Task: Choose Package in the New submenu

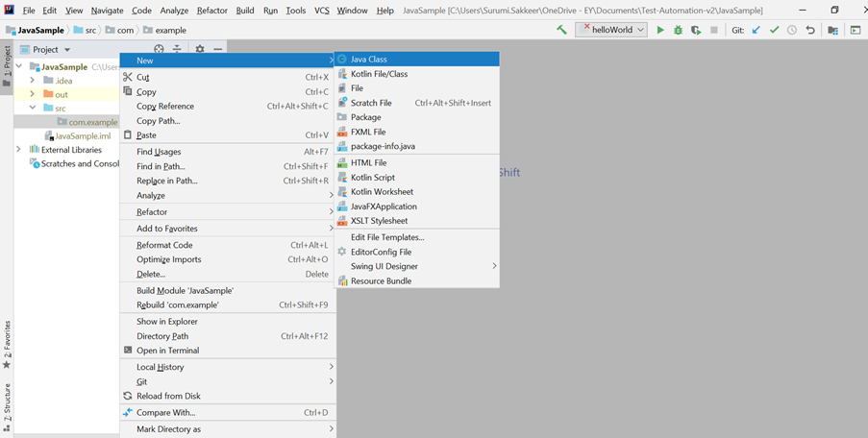Action: pos(417,116)
